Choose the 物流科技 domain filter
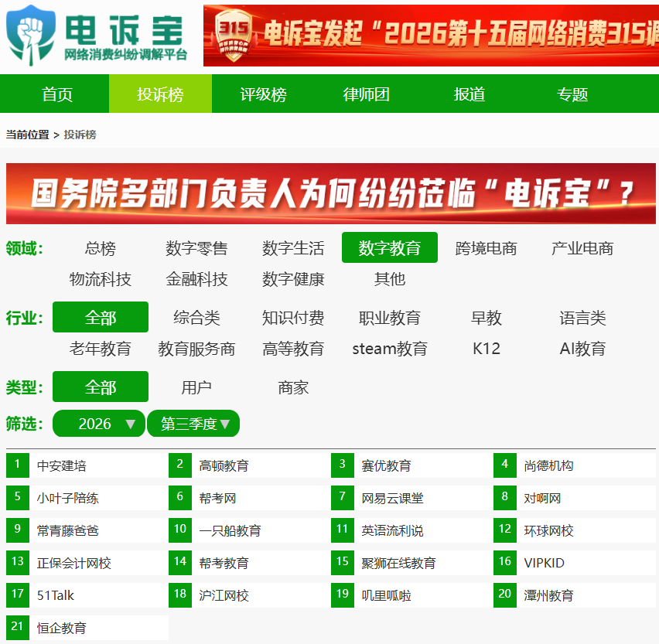The width and height of the screenshot is (659, 644). (100, 278)
